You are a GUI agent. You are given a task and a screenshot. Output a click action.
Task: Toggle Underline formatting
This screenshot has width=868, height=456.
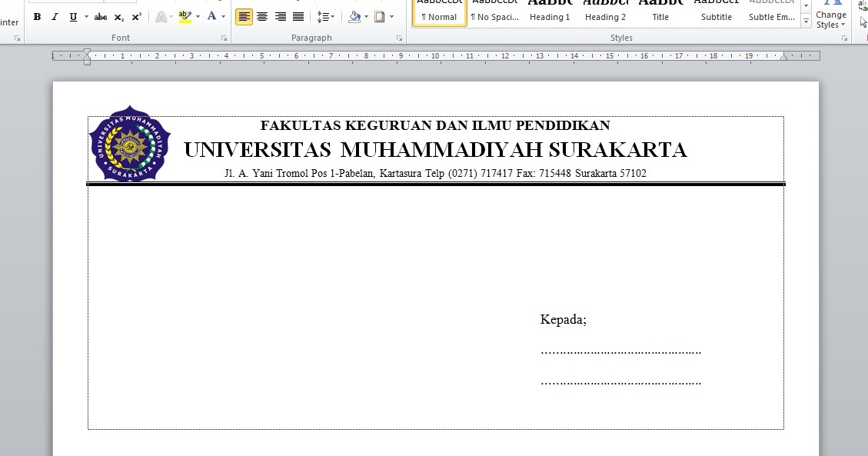[x=73, y=17]
